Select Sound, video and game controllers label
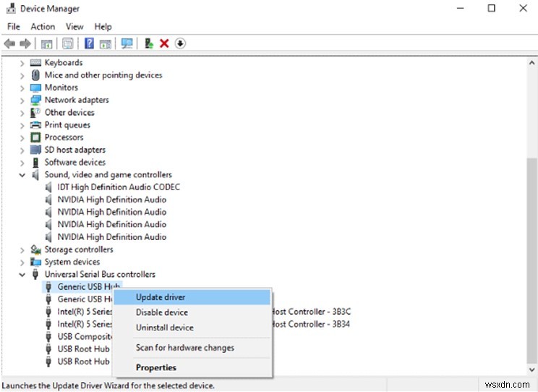 click(x=108, y=175)
